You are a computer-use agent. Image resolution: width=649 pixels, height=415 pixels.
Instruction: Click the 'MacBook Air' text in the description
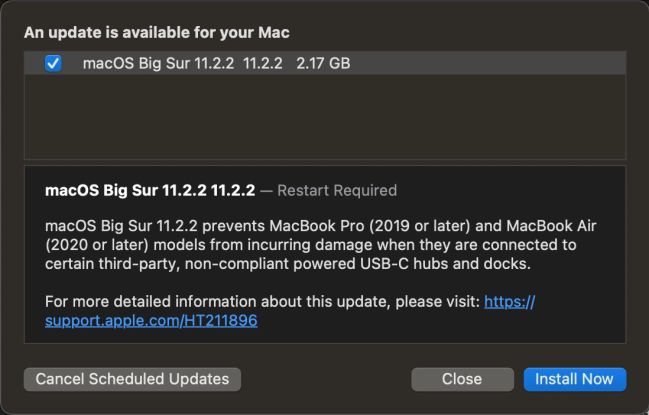551,226
